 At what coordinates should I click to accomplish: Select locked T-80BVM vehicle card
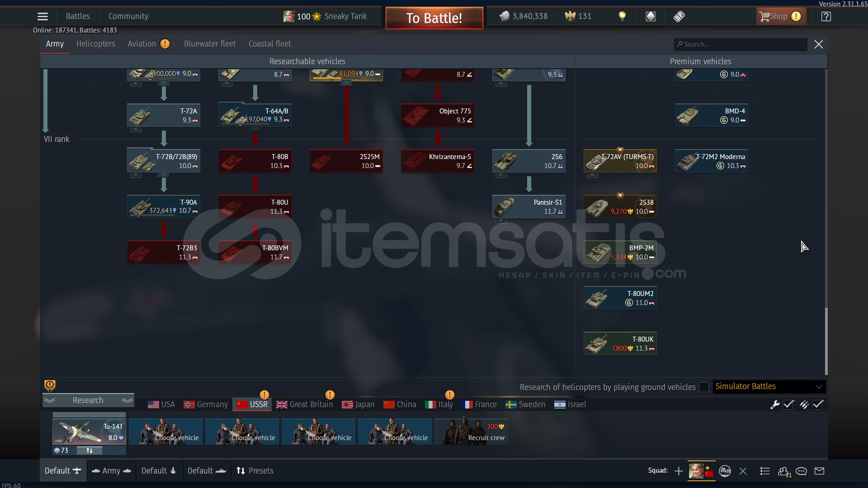255,252
